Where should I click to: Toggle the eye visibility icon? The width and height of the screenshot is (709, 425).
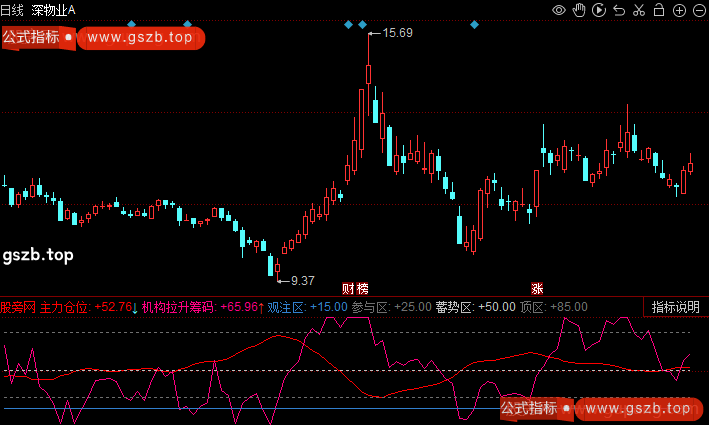click(x=560, y=10)
